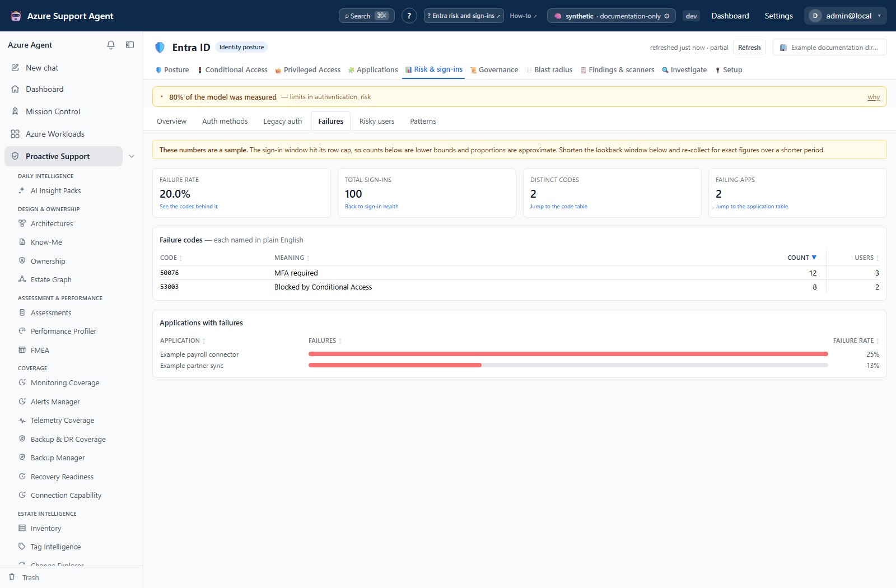Click the Mission Control icon
Image resolution: width=896 pixels, height=588 pixels.
(15, 111)
